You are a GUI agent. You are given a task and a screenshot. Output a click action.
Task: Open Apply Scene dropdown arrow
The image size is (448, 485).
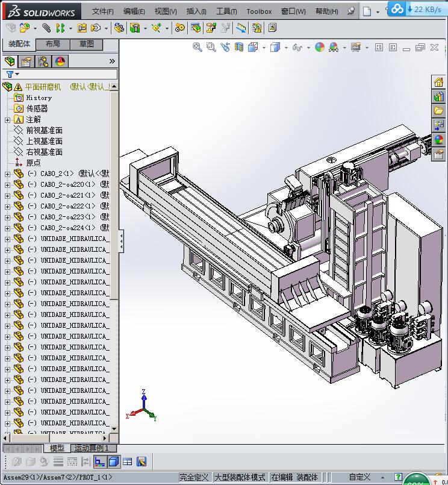(x=344, y=48)
